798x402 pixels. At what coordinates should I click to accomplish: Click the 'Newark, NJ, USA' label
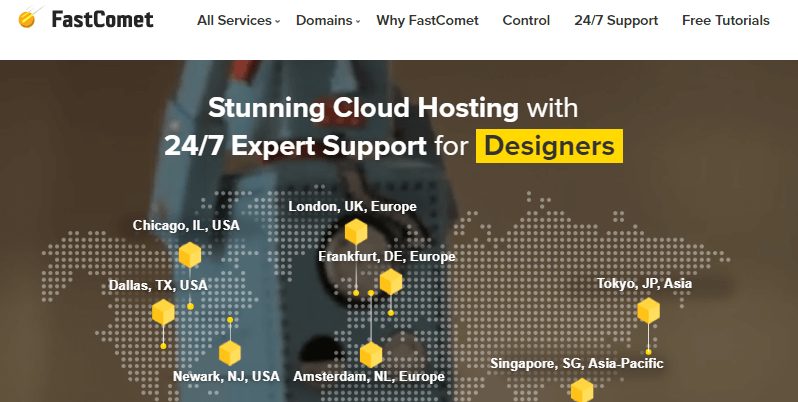coord(226,376)
